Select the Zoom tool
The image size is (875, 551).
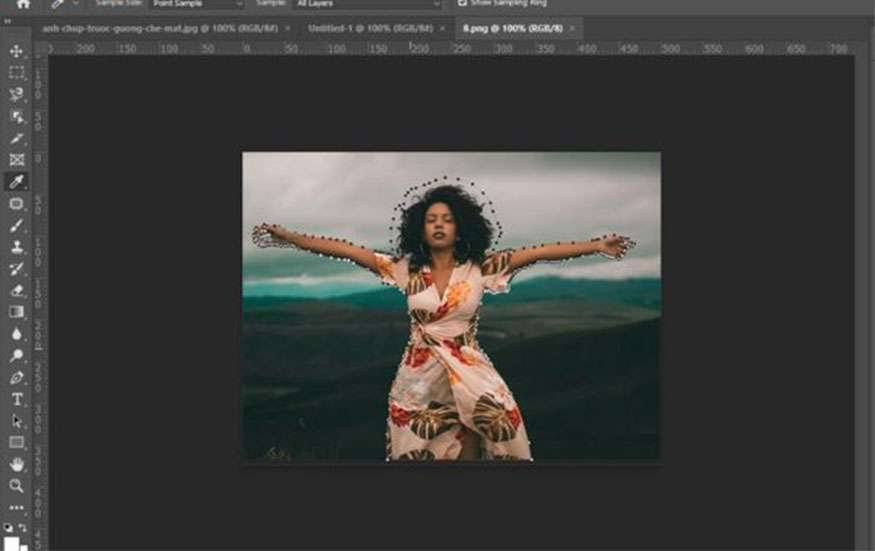(x=16, y=486)
